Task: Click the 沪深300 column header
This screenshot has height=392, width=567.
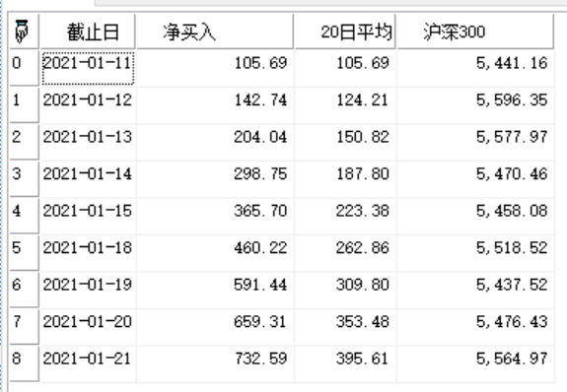Action: pyautogui.click(x=475, y=32)
